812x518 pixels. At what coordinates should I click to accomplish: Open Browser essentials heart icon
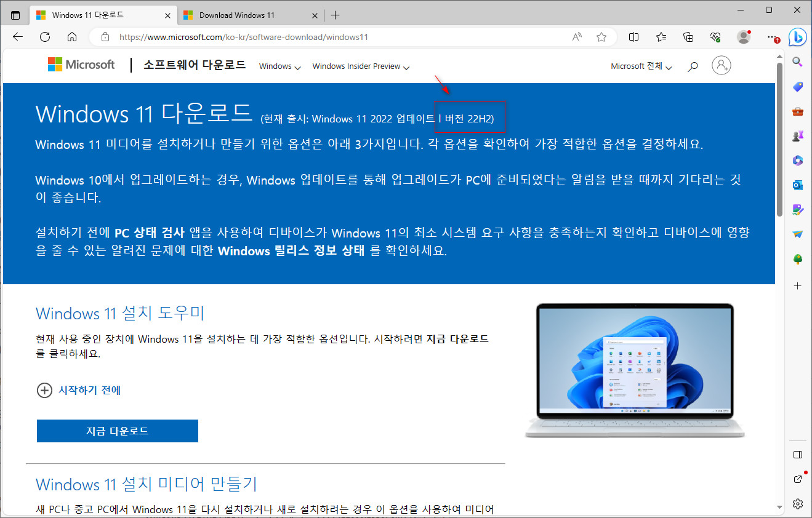point(715,37)
